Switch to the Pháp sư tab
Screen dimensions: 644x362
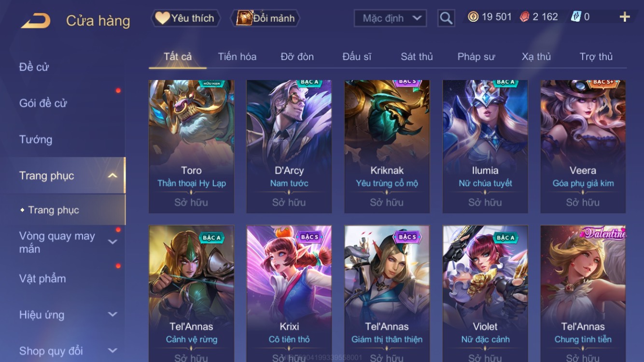point(476,56)
